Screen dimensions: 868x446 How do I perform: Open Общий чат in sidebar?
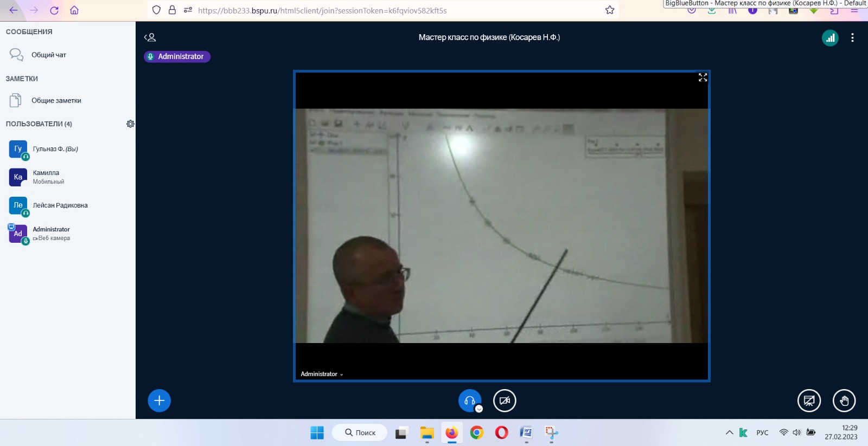pyautogui.click(x=49, y=55)
